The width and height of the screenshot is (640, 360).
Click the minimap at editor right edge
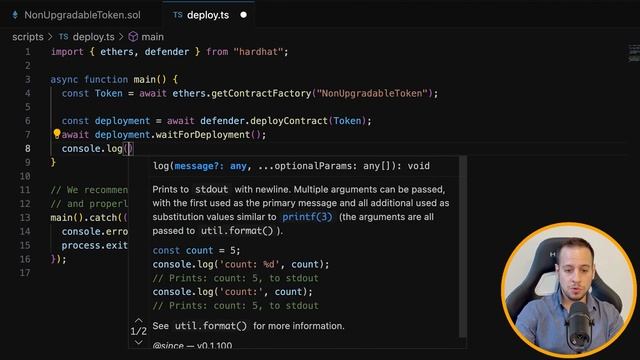click(x=634, y=53)
